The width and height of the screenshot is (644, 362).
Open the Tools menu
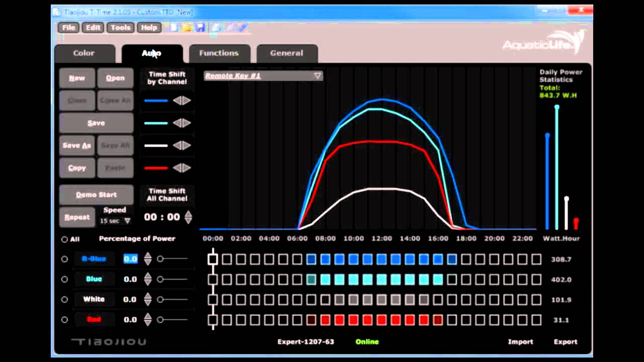(x=121, y=28)
